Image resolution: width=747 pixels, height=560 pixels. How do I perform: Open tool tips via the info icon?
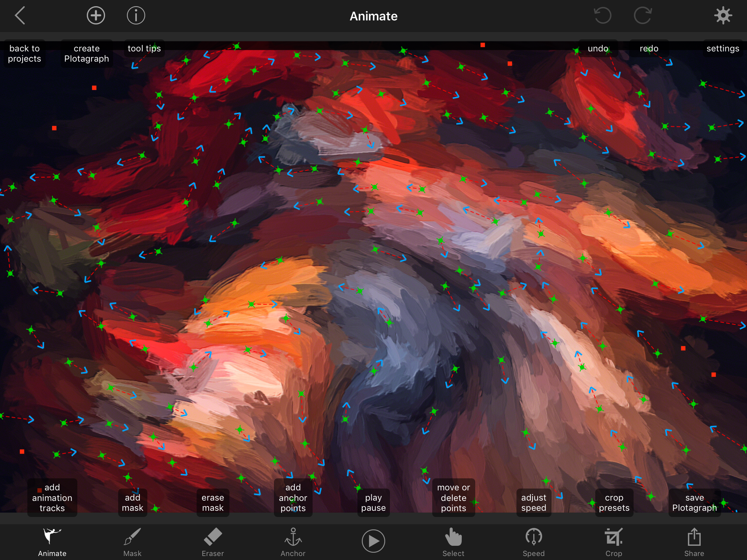136,16
